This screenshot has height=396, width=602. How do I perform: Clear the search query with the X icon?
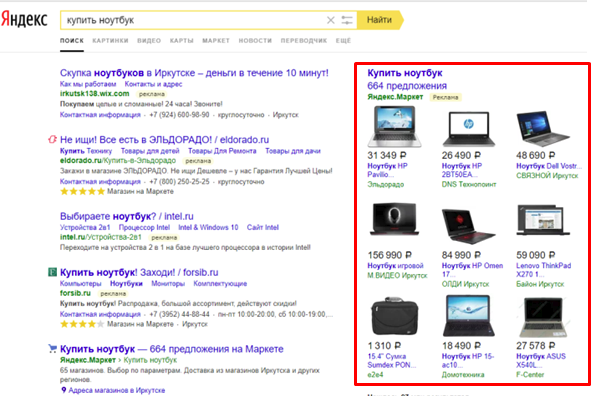tap(331, 20)
